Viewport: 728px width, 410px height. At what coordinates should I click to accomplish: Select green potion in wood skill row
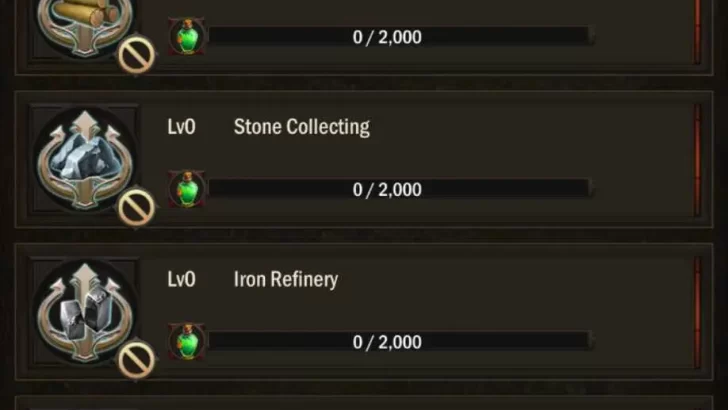tap(187, 37)
